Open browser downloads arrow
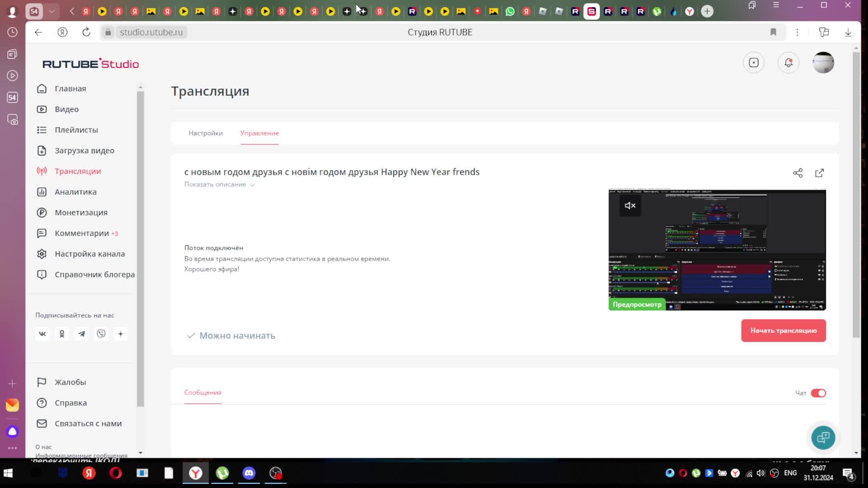868x488 pixels. 848,32
